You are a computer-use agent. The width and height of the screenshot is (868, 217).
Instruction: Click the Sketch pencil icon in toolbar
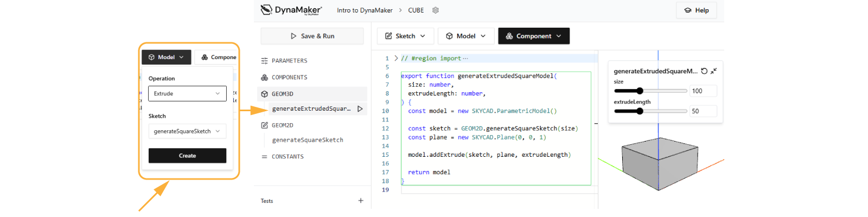click(x=388, y=36)
